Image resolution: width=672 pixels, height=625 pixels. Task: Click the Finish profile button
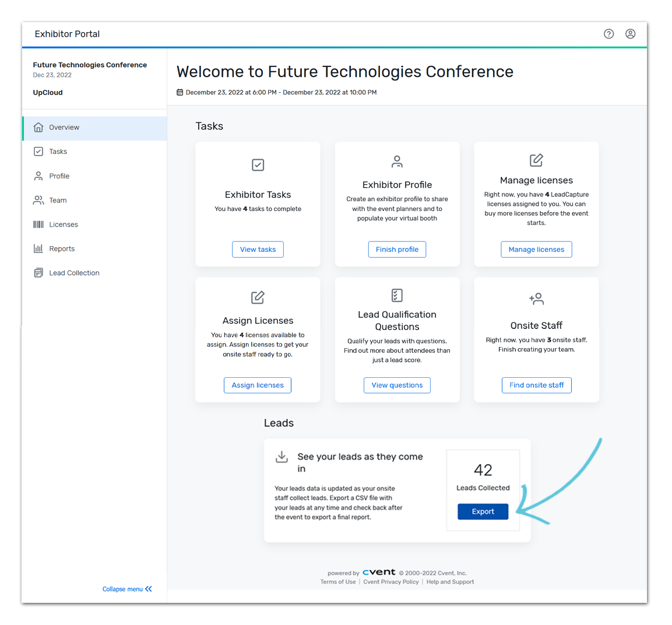coord(397,249)
